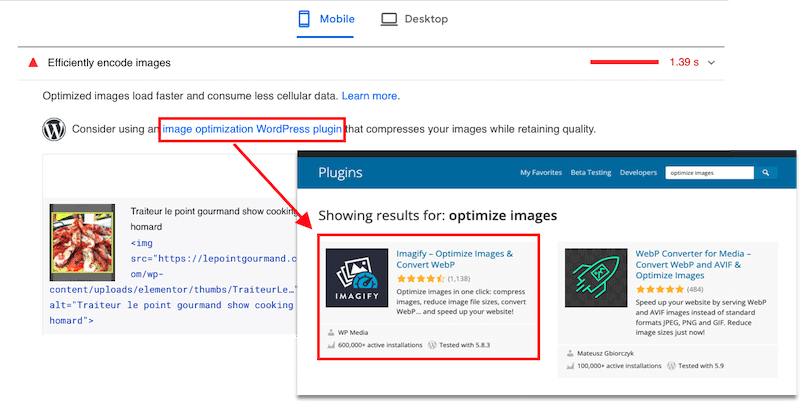Click 600,000+ active installations text
Screen dimensions: 800x402
[x=380, y=345]
